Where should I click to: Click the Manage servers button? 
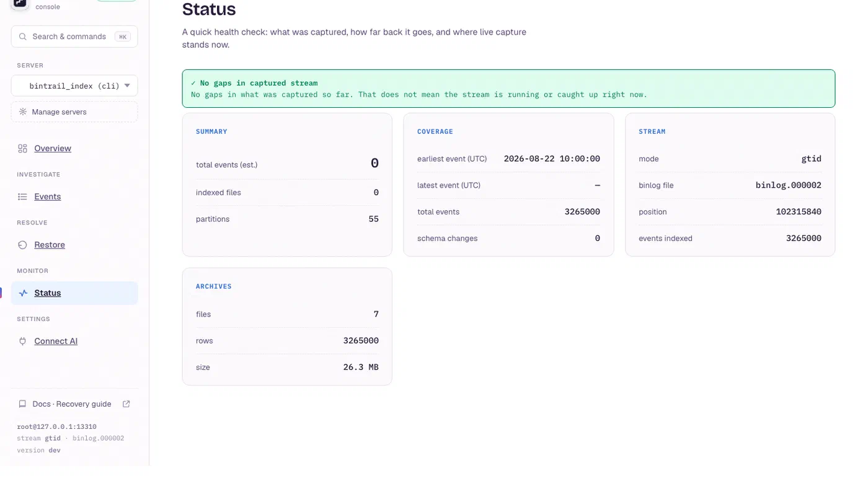[x=74, y=112]
